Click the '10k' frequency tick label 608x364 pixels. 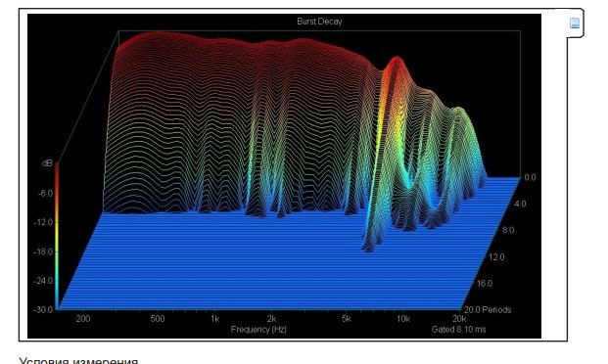pos(402,319)
